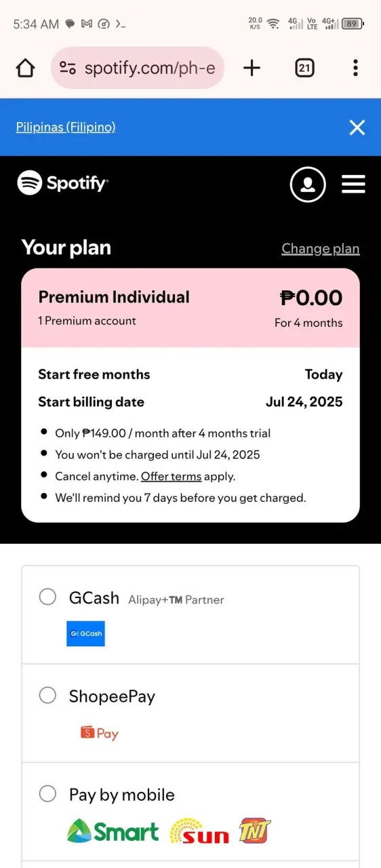
Task: Select the GCash payment radio button
Action: coord(47,597)
